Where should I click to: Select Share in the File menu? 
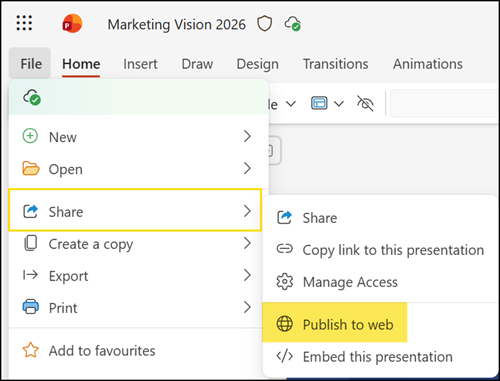(135, 210)
